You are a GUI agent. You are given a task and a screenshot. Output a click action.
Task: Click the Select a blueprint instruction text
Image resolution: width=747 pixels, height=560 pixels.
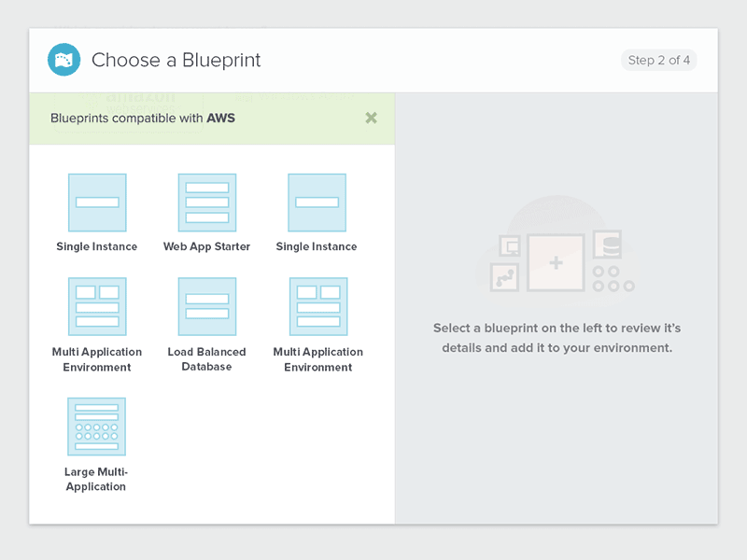tap(557, 338)
